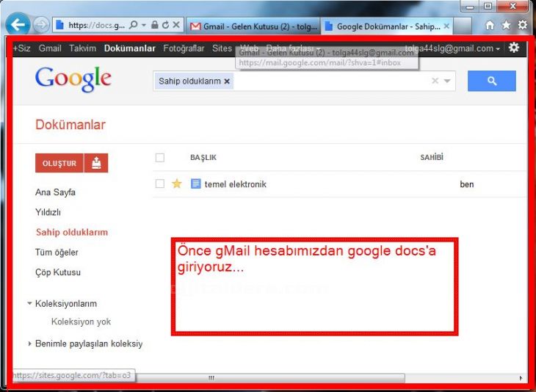
Task: Click the horizontal scrollbar thumb
Action: coord(211,377)
